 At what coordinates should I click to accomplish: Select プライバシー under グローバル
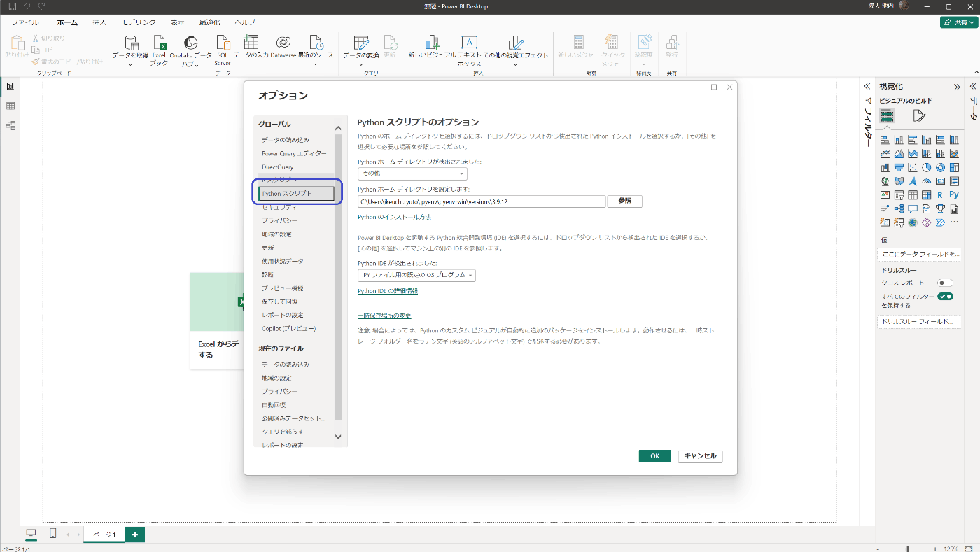pyautogui.click(x=279, y=220)
